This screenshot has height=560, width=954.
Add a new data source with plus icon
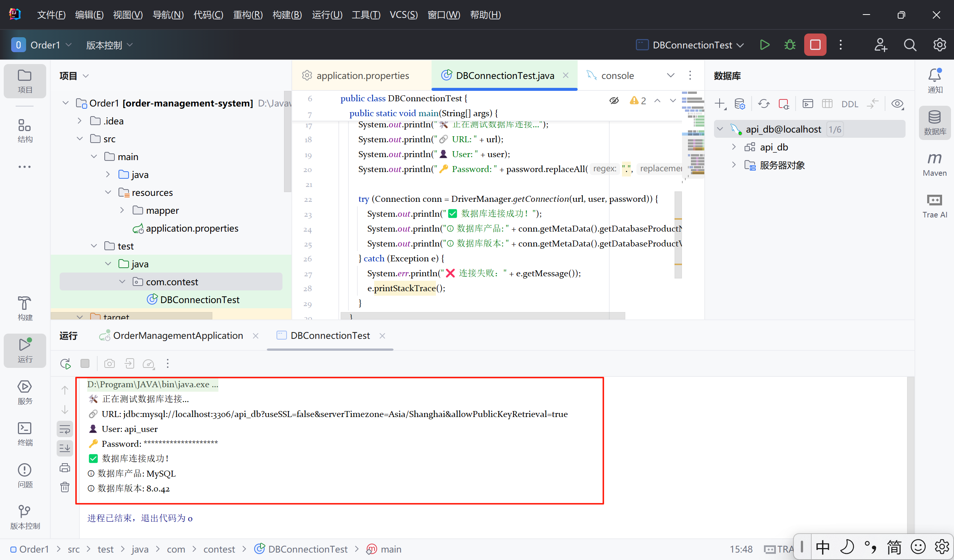pos(720,103)
